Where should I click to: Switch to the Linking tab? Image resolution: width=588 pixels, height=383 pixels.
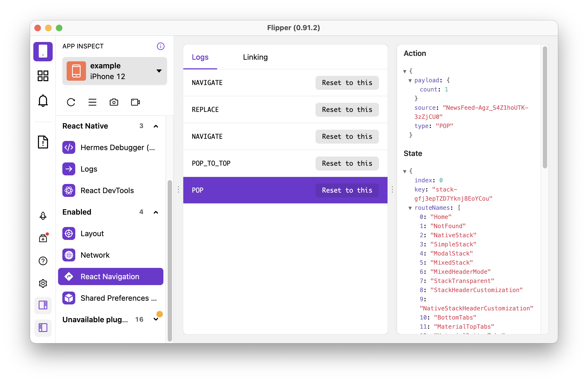[255, 57]
